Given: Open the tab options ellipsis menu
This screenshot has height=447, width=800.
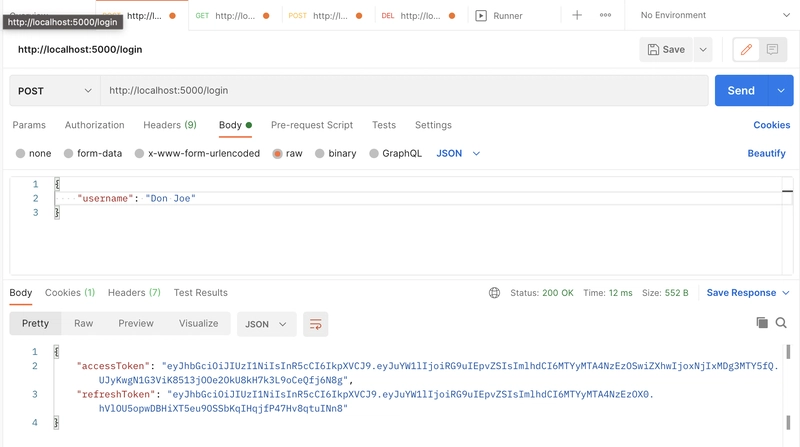Looking at the screenshot, I should click(605, 15).
